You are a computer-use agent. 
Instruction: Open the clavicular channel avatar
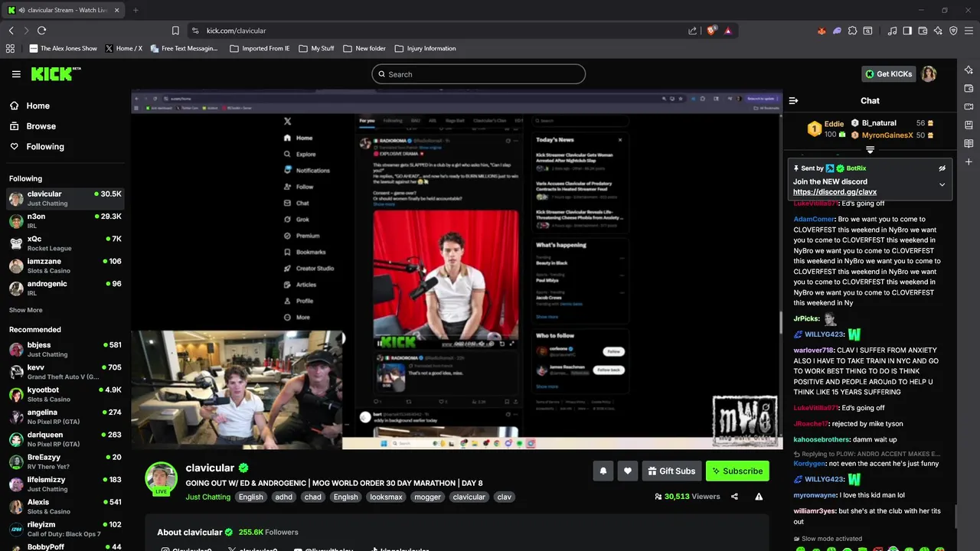[x=162, y=478]
